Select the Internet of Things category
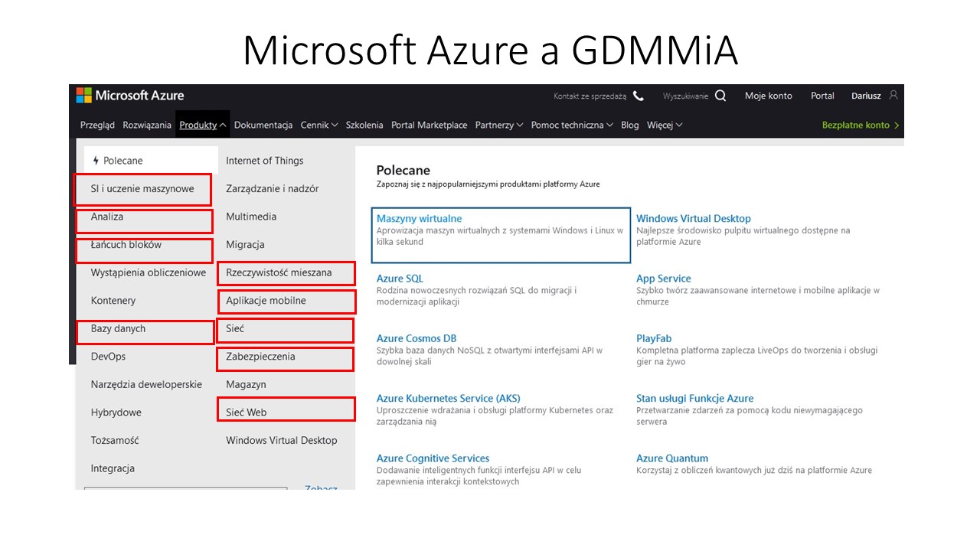 point(265,161)
